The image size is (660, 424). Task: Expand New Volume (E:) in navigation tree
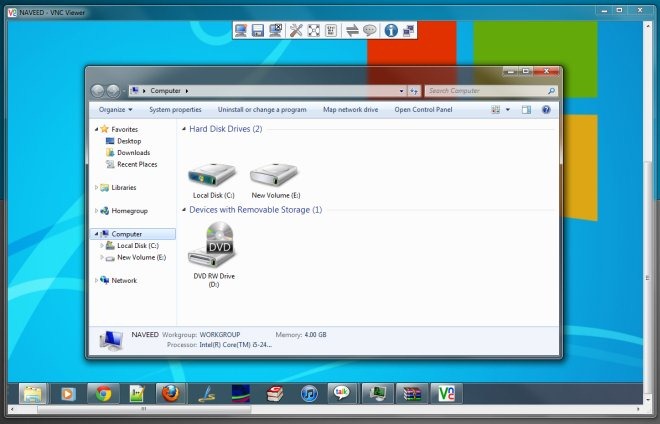click(x=102, y=257)
